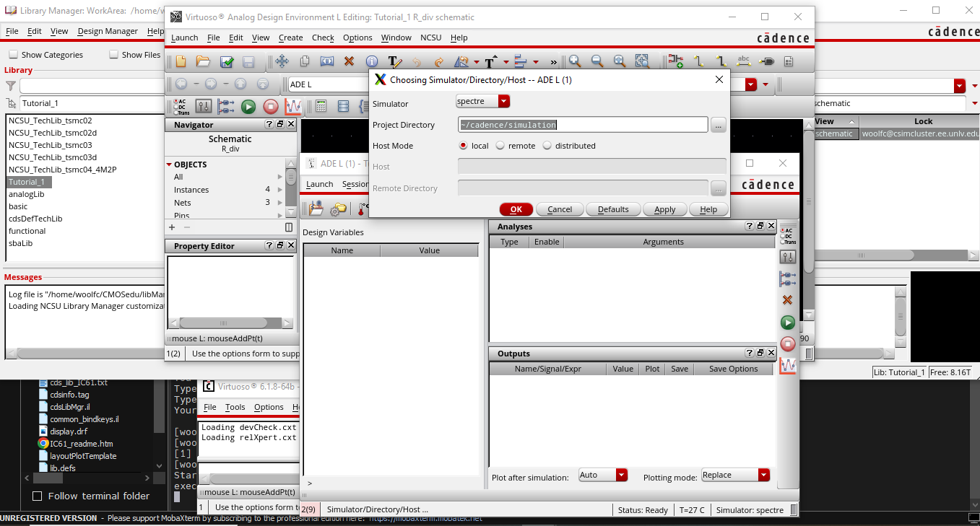Click the Property Editor horizontal scrollbar
Image resolution: width=980 pixels, height=526 pixels.
click(230, 323)
